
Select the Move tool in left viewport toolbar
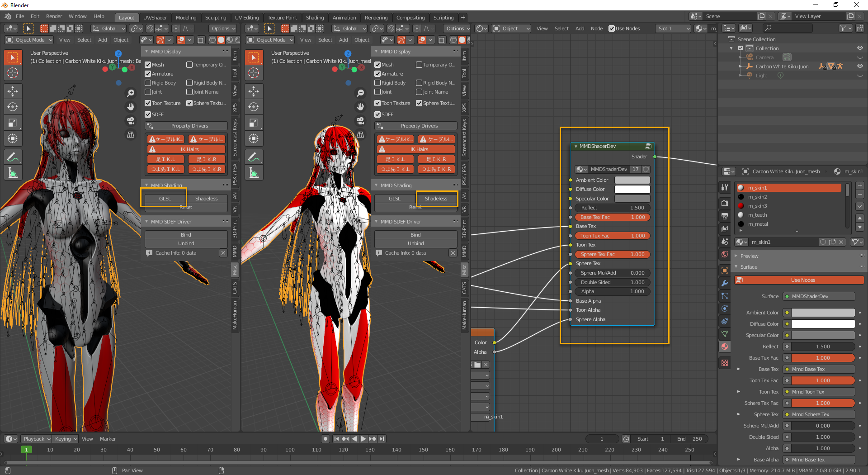(13, 91)
